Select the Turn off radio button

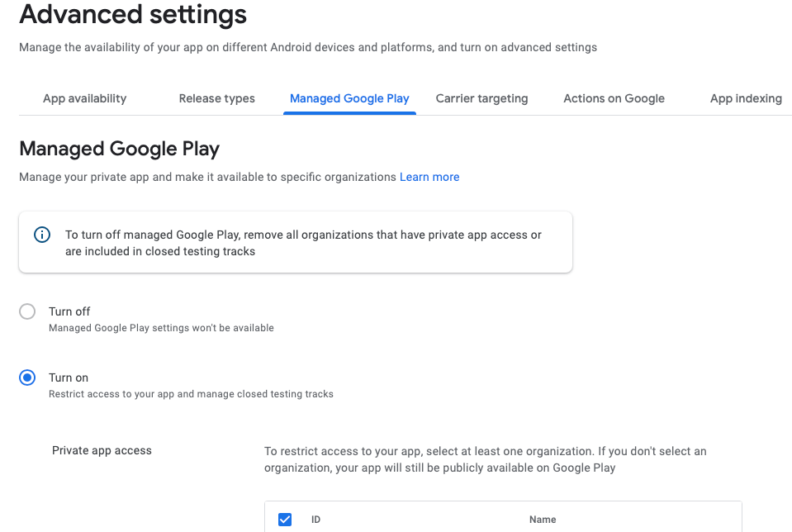pyautogui.click(x=26, y=311)
